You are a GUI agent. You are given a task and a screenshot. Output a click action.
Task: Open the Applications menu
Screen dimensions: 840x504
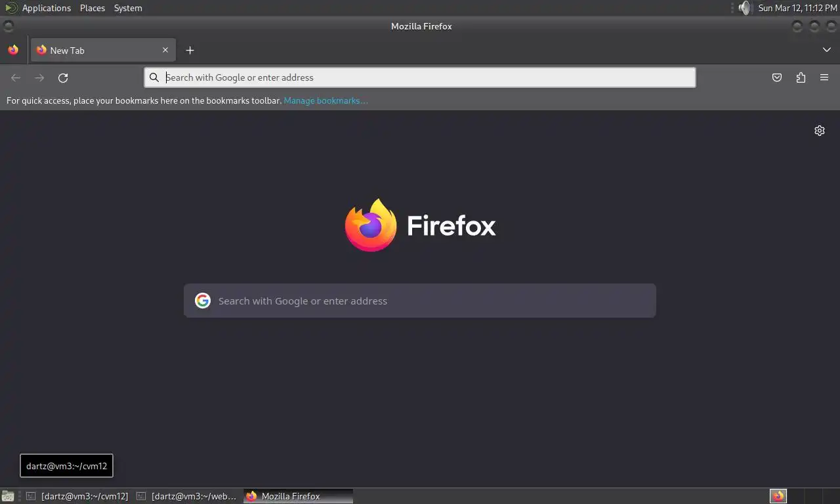[47, 8]
